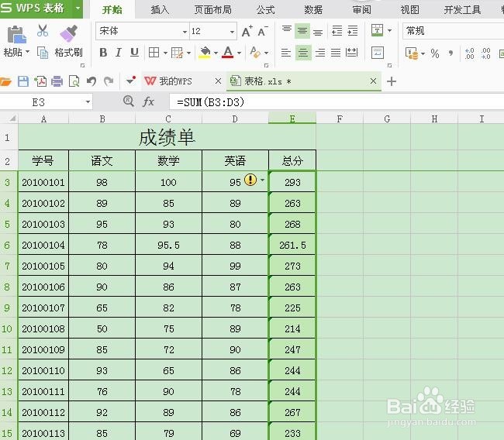Add a new document tab

click(392, 81)
